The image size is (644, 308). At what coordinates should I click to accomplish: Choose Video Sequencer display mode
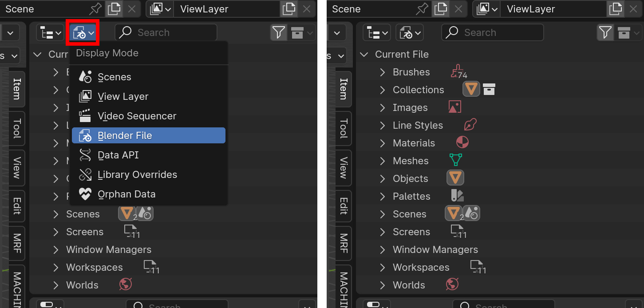[149, 116]
